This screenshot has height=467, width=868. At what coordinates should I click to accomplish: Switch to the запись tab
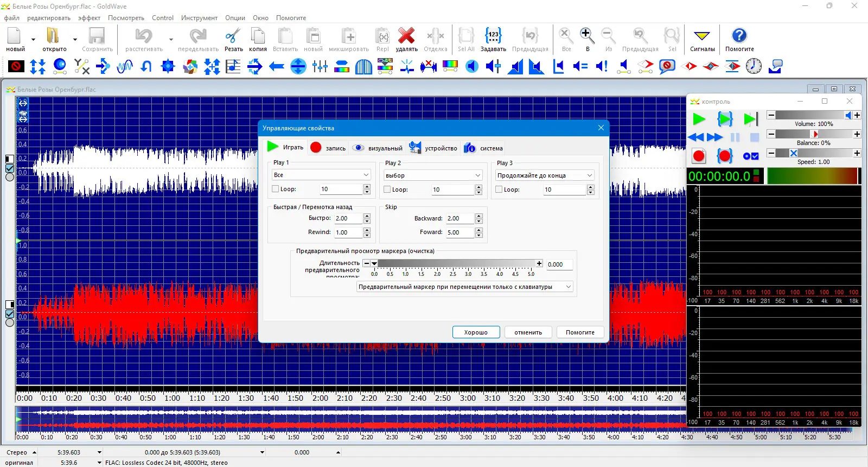pos(328,148)
